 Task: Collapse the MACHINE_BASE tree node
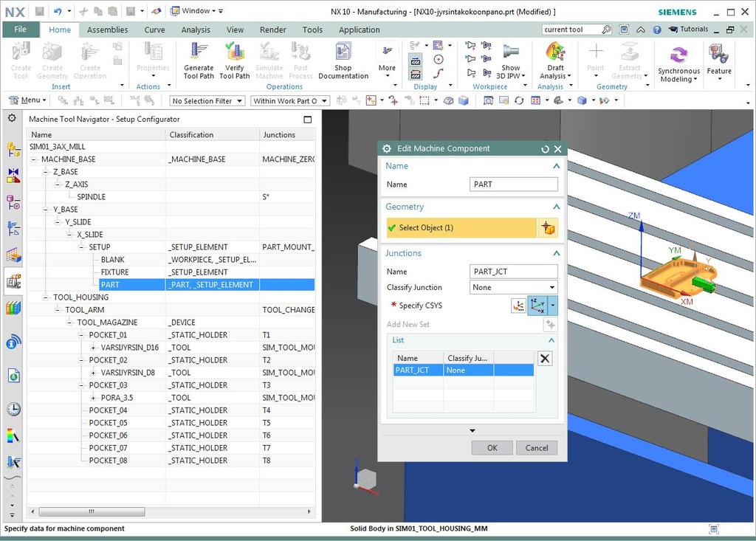(x=34, y=159)
